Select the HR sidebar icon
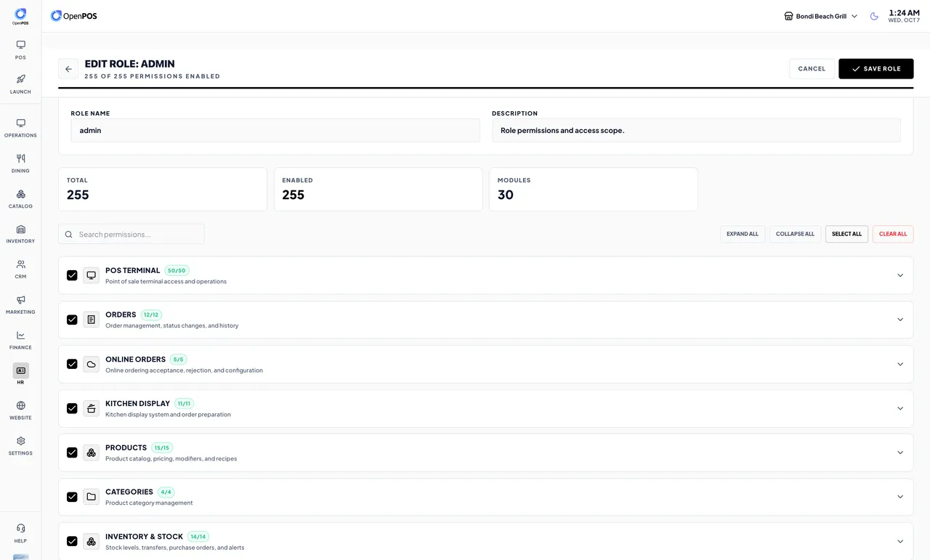Screen dimensions: 930x560 [20, 370]
